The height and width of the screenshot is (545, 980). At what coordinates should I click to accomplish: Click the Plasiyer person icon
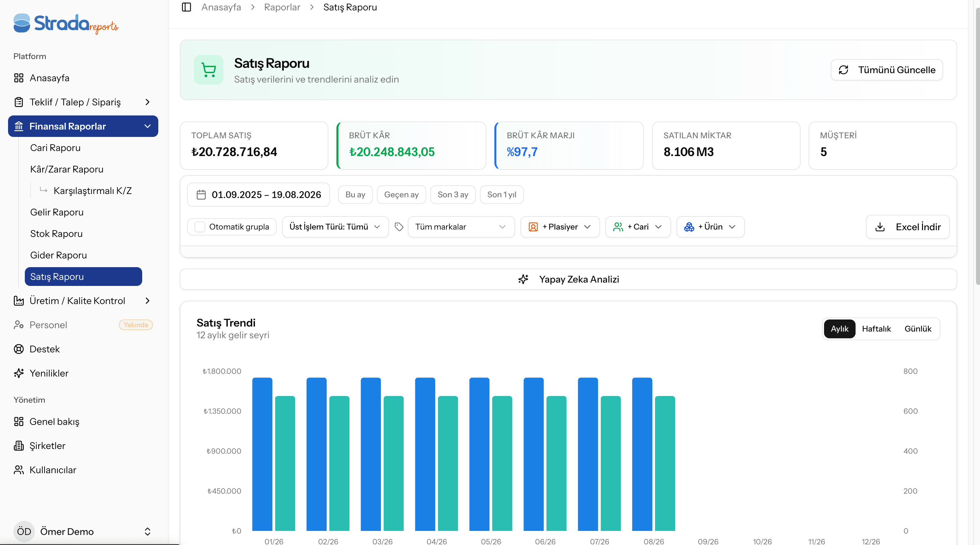(x=533, y=227)
